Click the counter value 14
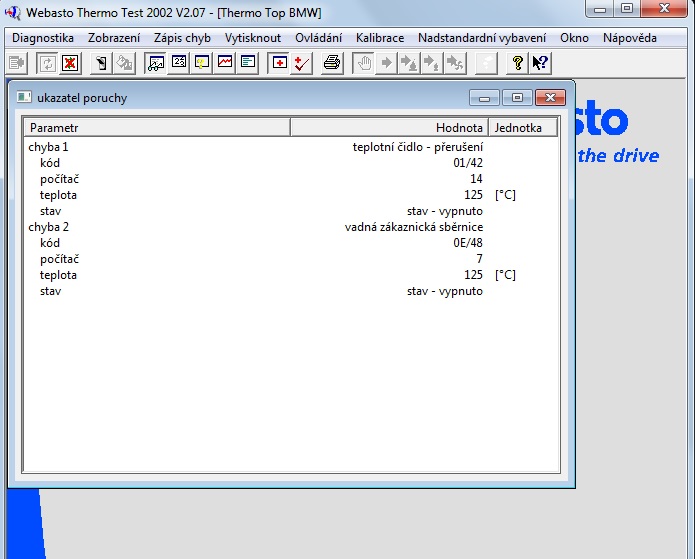Screen dimensions: 695x559 click(x=476, y=179)
